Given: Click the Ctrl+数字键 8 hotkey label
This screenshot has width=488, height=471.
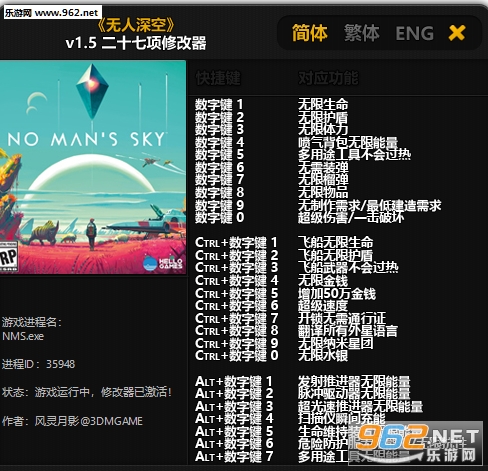Looking at the screenshot, I should point(237,331).
